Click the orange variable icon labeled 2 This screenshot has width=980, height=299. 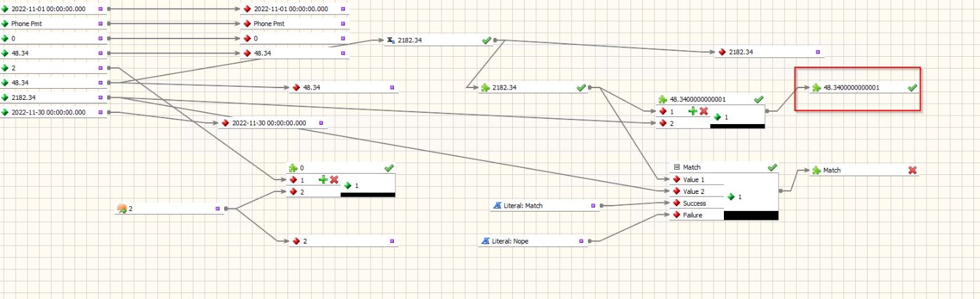(122, 209)
